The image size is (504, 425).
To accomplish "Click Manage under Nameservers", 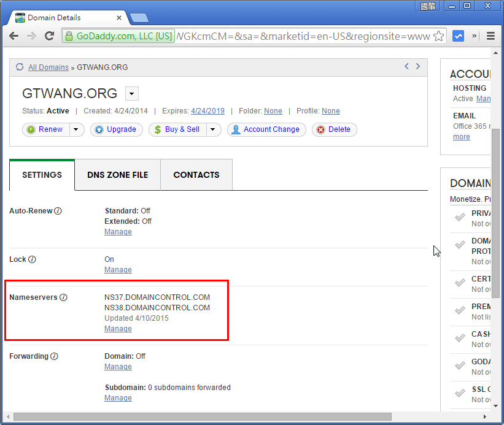I will click(118, 328).
